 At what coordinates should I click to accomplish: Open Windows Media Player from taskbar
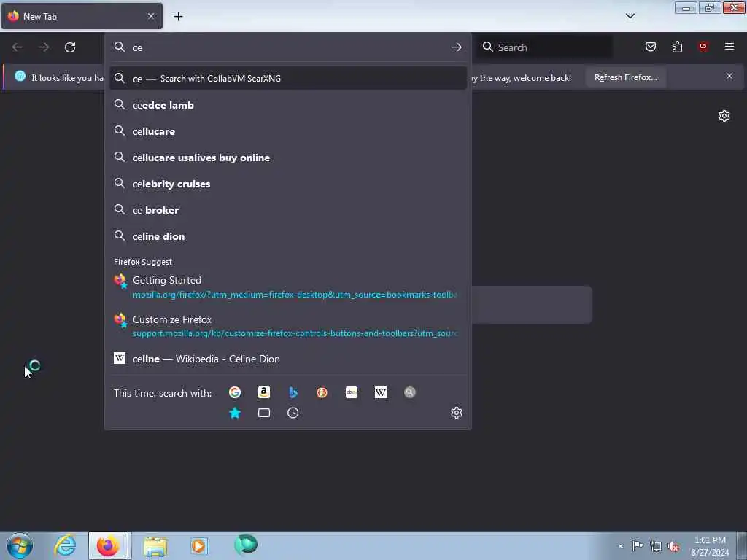click(x=199, y=545)
